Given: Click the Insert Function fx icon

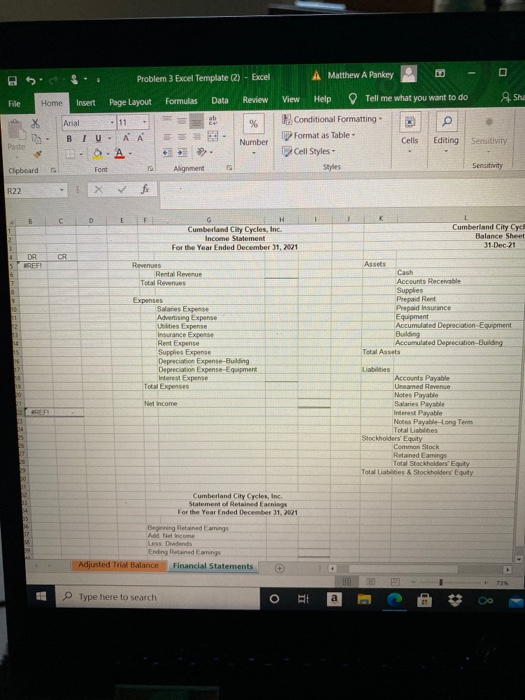Looking at the screenshot, I should (145, 189).
